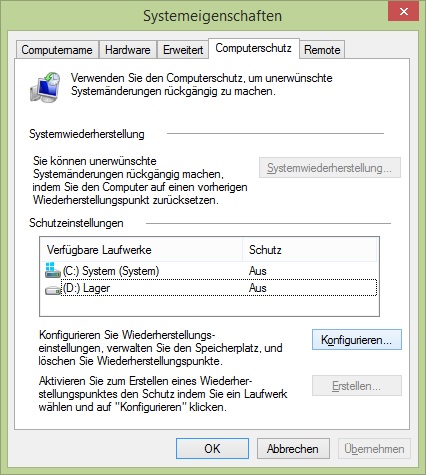Click the Schutz column header
This screenshot has height=475, width=426.
pyautogui.click(x=310, y=250)
